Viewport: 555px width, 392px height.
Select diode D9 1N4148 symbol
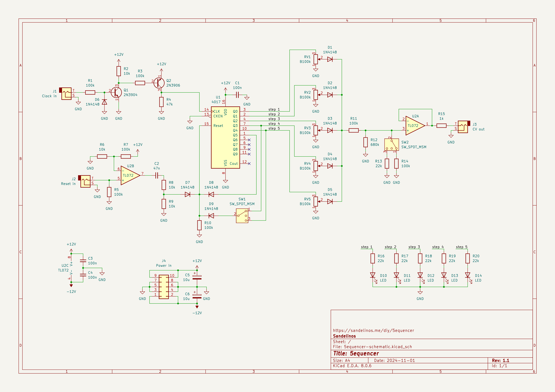tap(211, 216)
